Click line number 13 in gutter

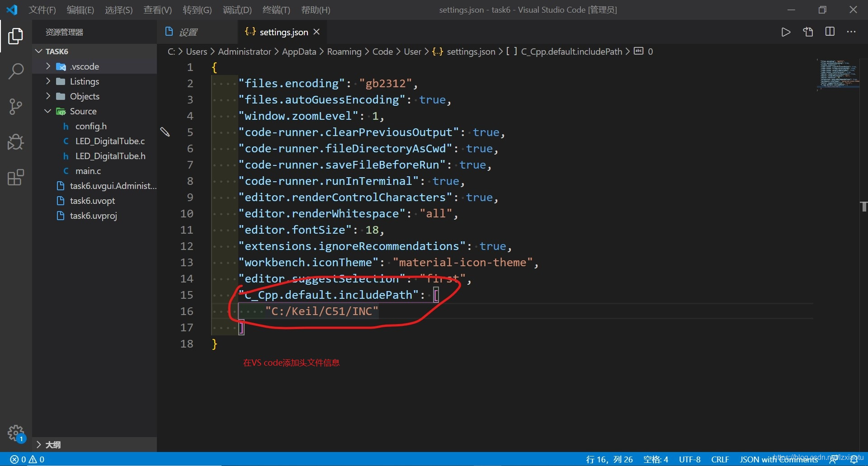(x=187, y=262)
